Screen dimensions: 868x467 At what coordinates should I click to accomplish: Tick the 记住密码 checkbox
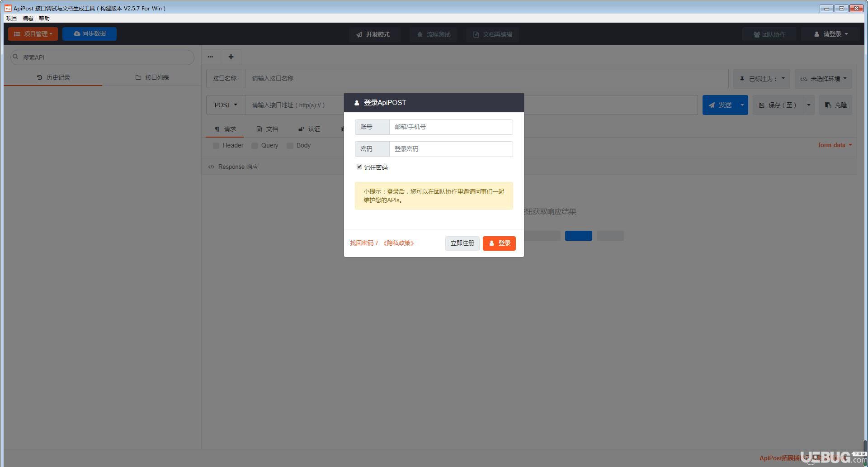pyautogui.click(x=359, y=167)
